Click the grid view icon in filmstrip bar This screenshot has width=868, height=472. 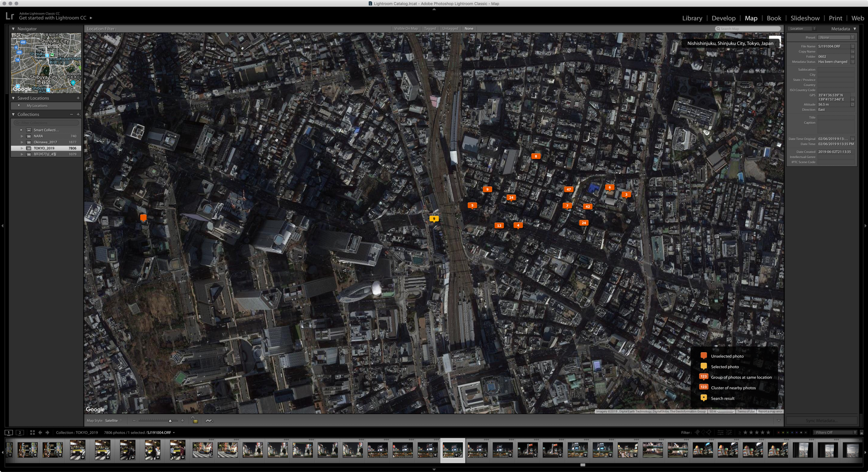[x=33, y=432]
